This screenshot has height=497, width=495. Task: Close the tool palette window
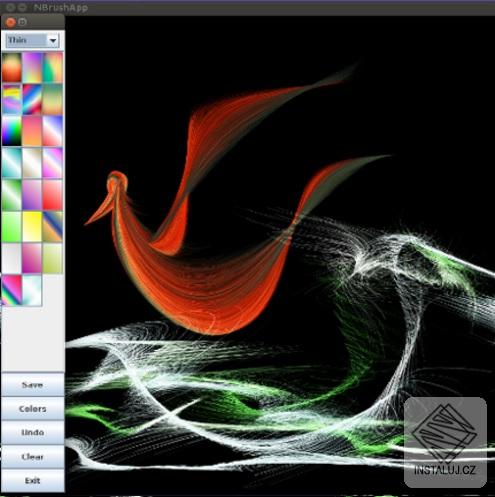tap(11, 22)
